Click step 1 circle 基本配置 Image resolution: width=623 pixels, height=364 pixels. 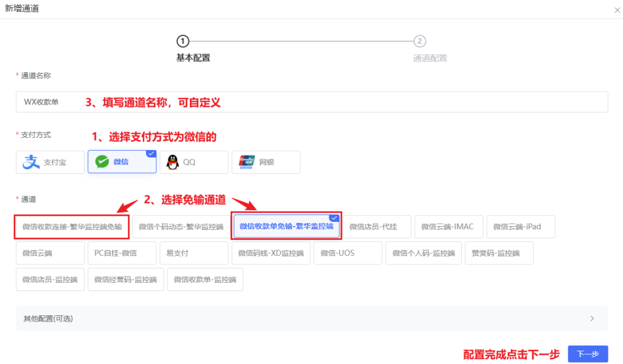tap(183, 41)
